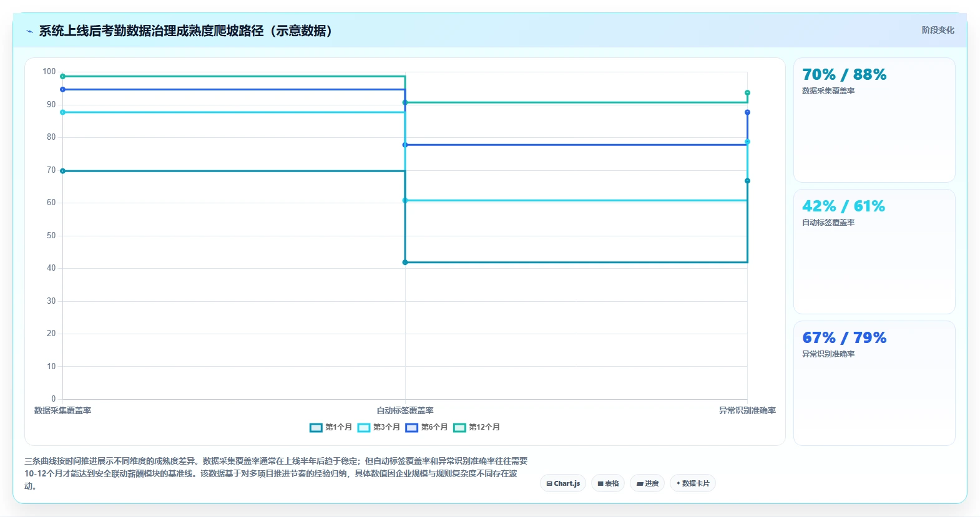This screenshot has width=980, height=517.
Task: Click the 阶段变化 label in header
Action: pyautogui.click(x=938, y=30)
